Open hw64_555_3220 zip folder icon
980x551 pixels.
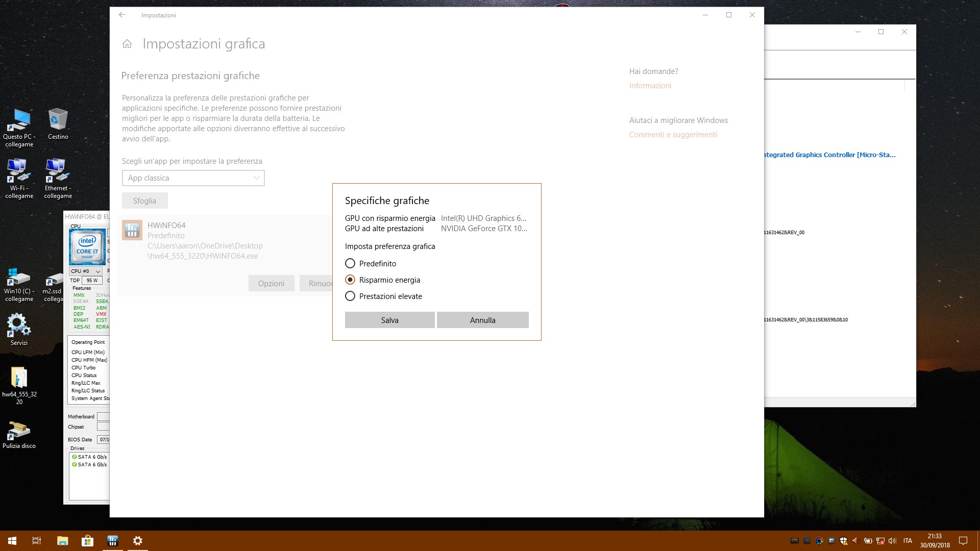[x=19, y=386]
